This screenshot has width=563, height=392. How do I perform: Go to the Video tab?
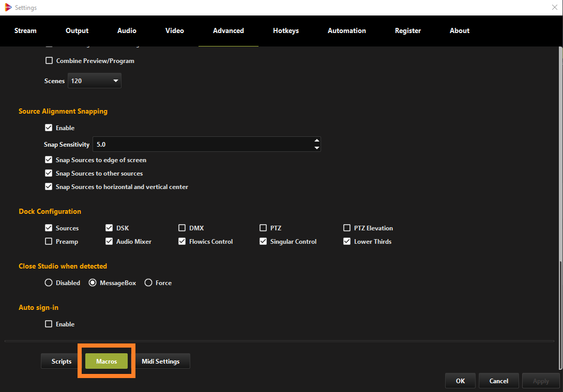175,31
